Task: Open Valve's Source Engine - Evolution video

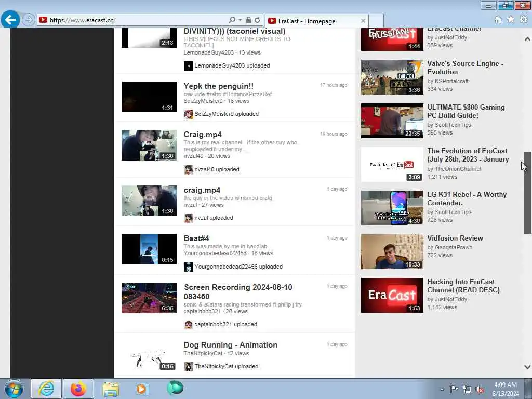Action: (465, 68)
